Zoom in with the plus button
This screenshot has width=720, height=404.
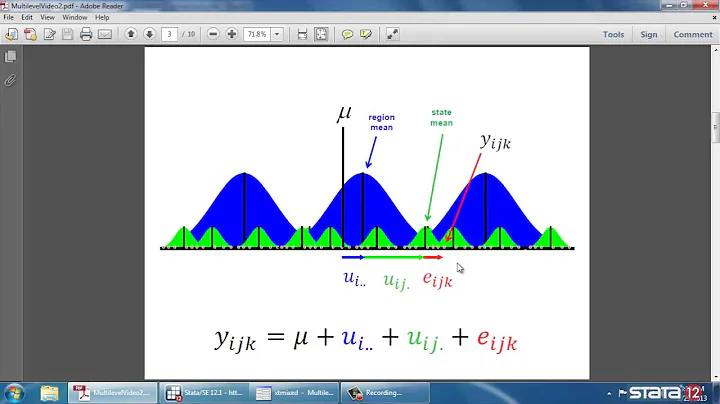231,34
